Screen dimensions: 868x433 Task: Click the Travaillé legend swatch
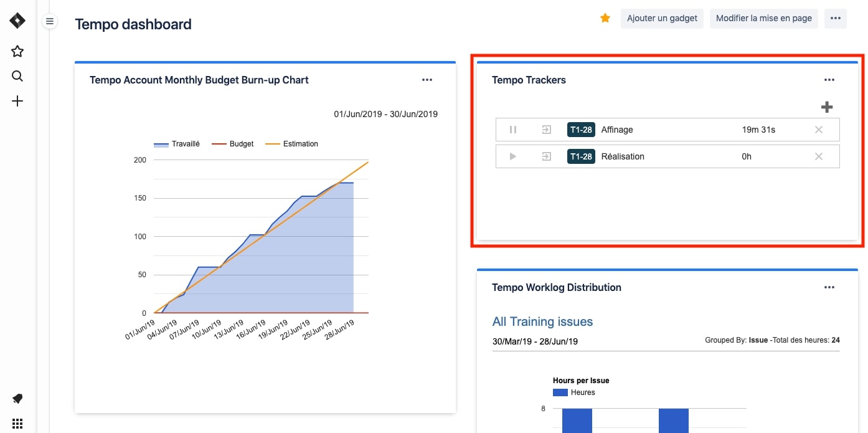(161, 145)
